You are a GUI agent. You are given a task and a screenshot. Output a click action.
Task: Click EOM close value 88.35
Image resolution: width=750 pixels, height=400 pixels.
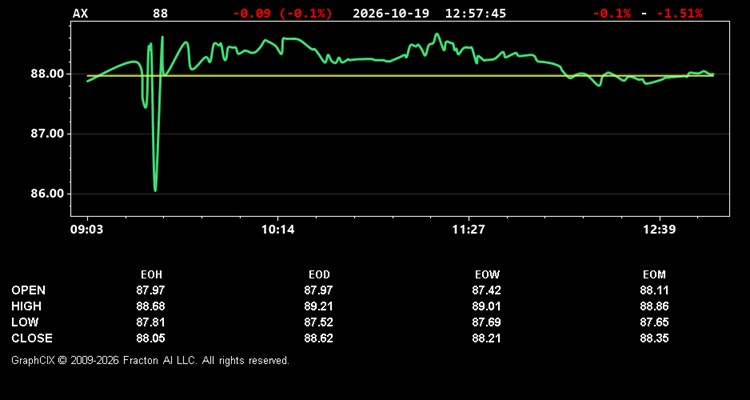coord(654,338)
